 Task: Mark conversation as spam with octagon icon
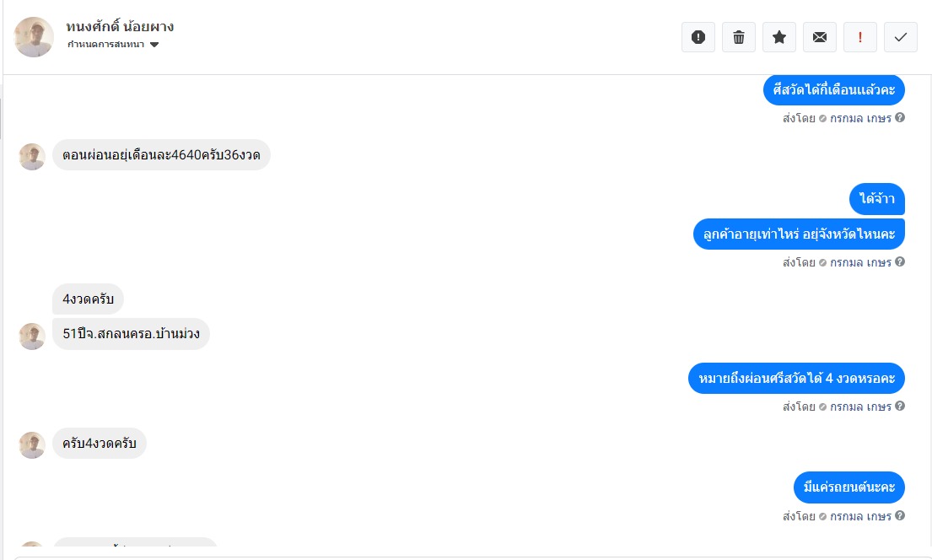[698, 37]
